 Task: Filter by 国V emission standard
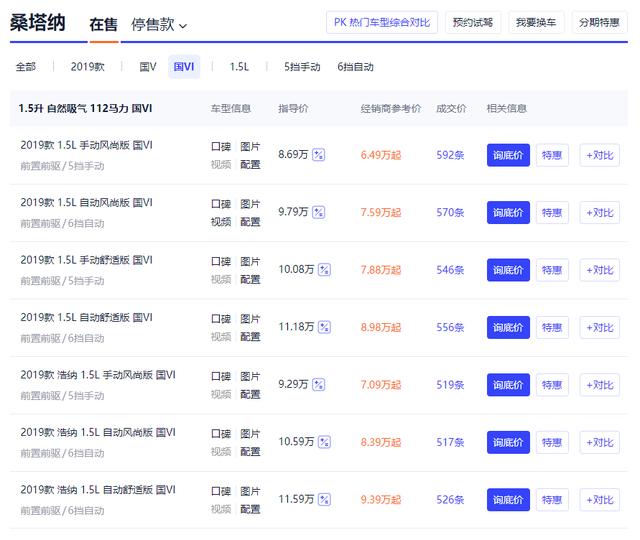pyautogui.click(x=147, y=67)
